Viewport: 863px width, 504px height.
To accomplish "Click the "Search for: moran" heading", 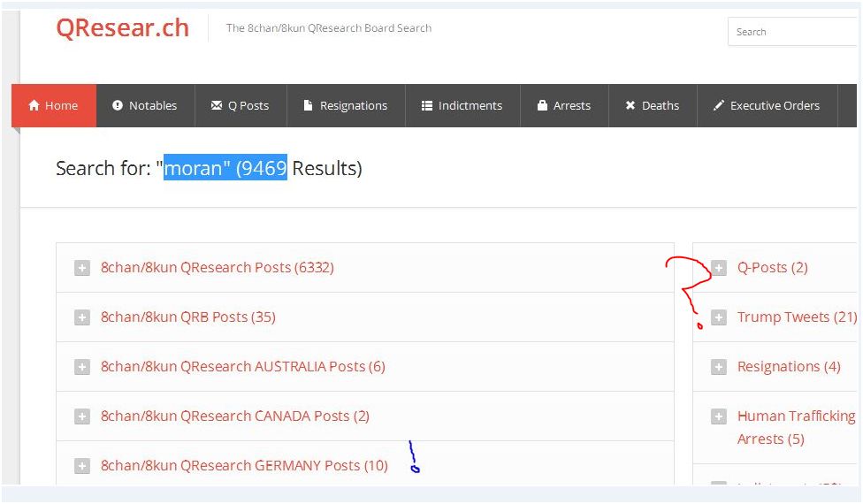I will (x=210, y=168).
